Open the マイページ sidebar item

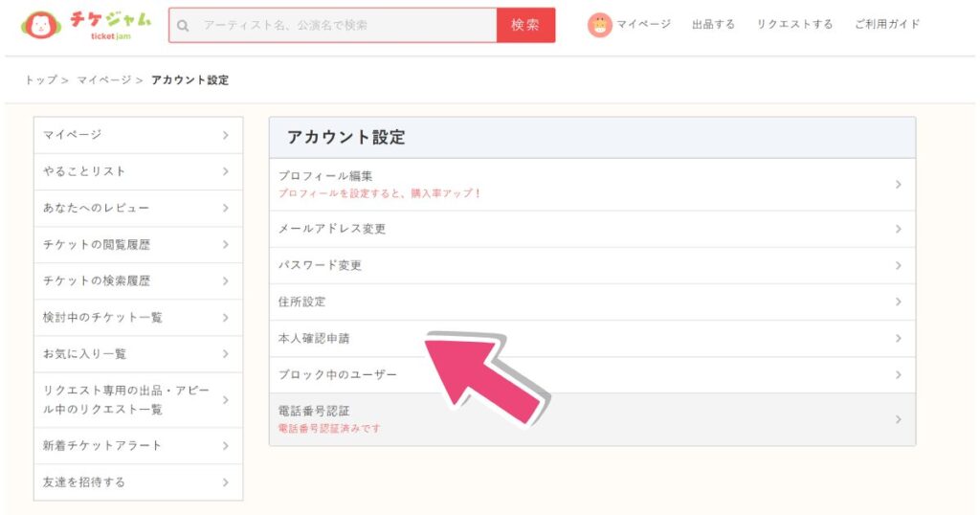coord(138,135)
